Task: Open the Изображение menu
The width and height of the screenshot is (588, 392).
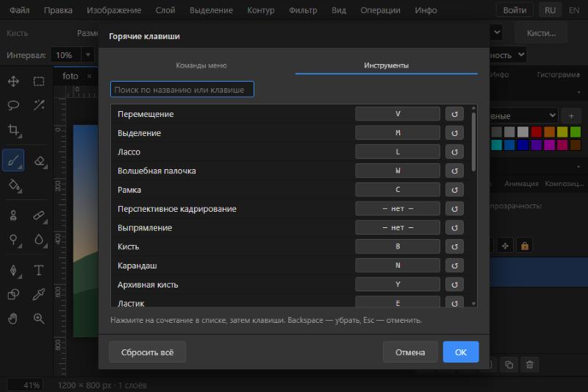Action: pyautogui.click(x=114, y=10)
